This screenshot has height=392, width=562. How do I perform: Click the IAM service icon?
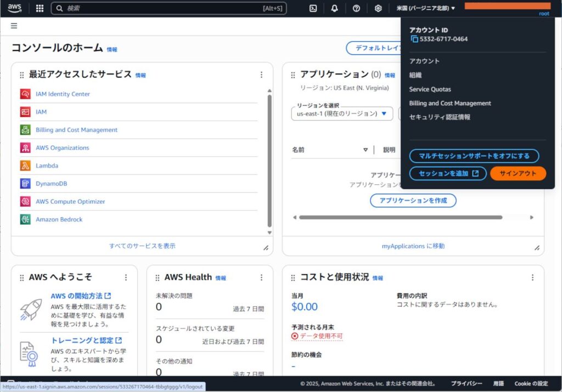point(25,112)
